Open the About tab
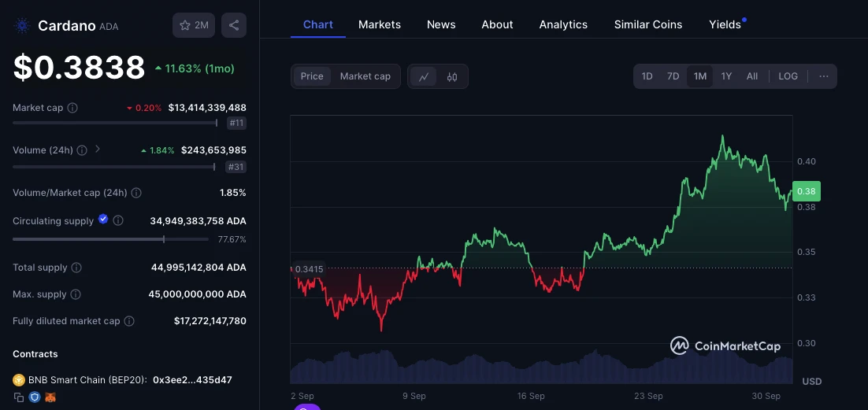This screenshot has width=868, height=410. tap(497, 25)
